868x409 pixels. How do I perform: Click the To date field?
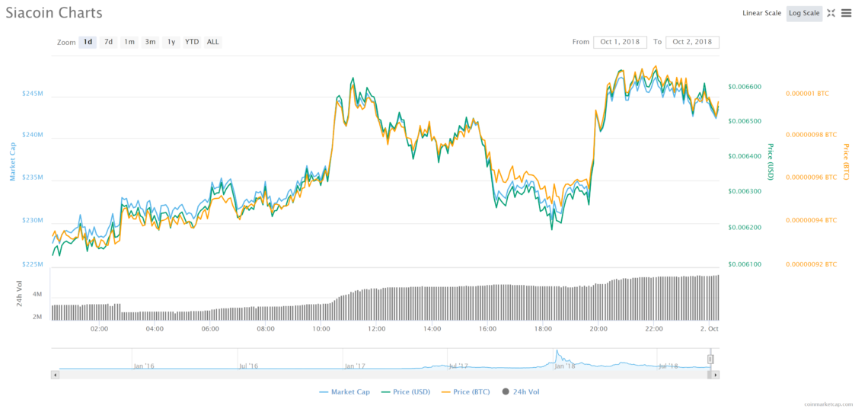click(x=693, y=42)
